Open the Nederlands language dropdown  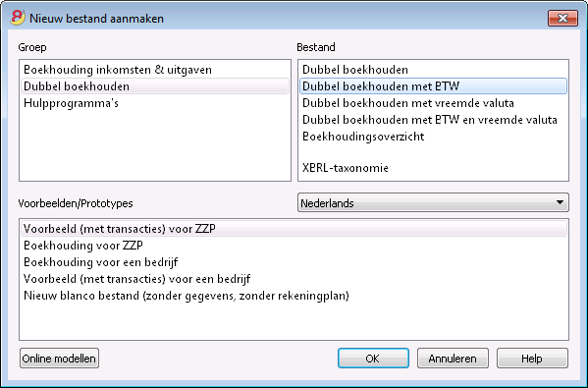(x=433, y=202)
